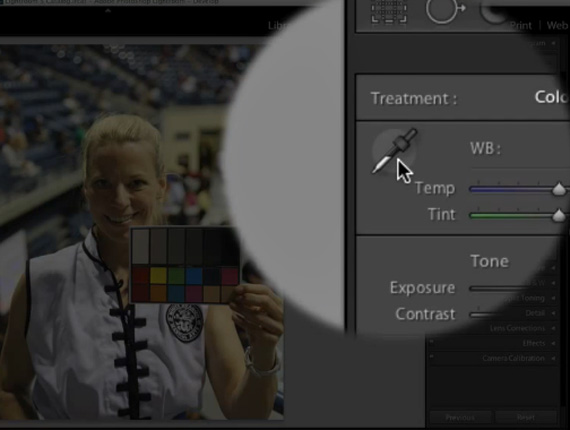
Task: Expand the Detail panel
Action: (x=553, y=313)
